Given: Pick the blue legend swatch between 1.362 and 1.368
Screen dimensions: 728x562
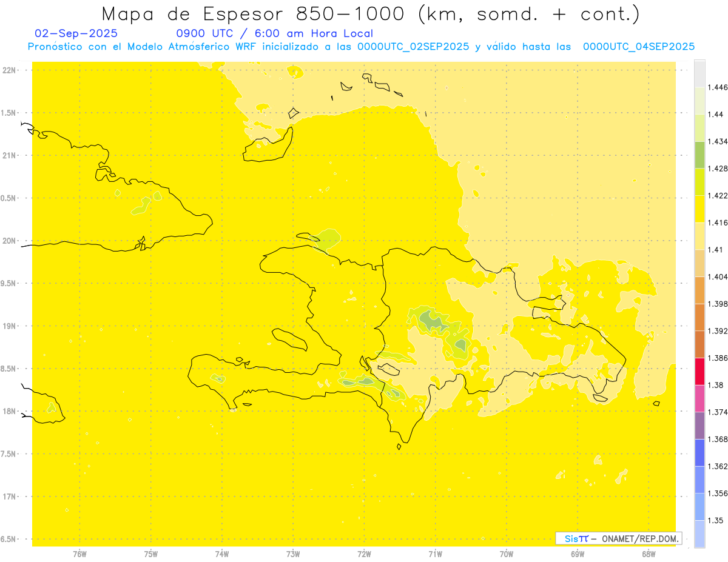Looking at the screenshot, I should 699,453.
